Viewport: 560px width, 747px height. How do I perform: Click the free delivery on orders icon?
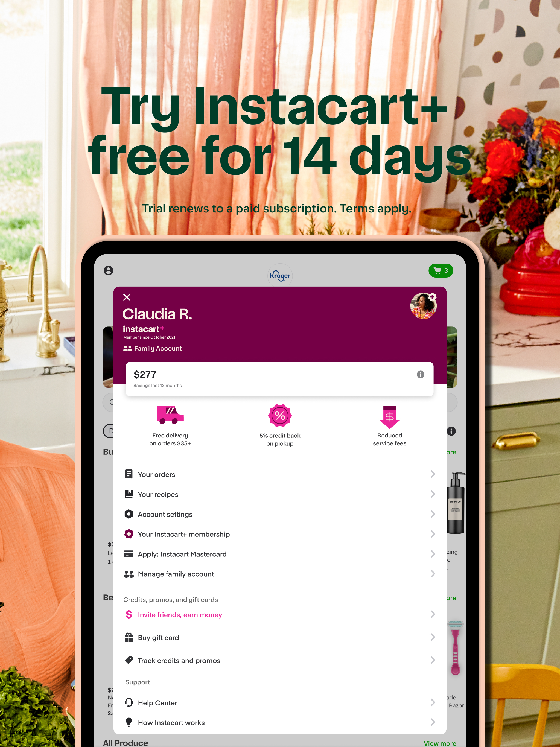pos(171,415)
